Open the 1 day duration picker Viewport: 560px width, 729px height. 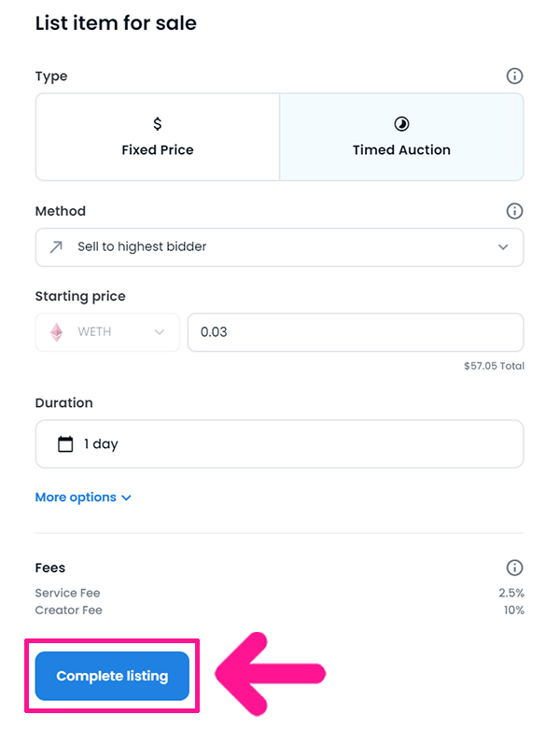(x=279, y=444)
